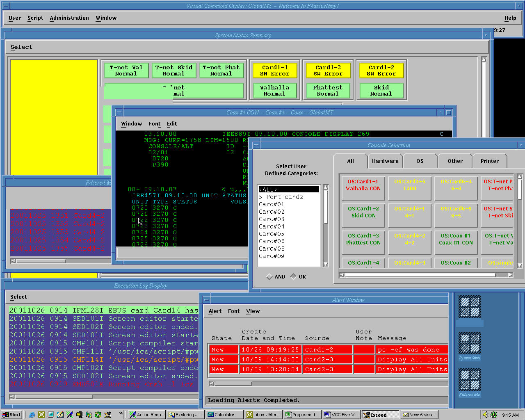The image size is (525, 420).
Task: Open the Administration menu
Action: coord(69,18)
